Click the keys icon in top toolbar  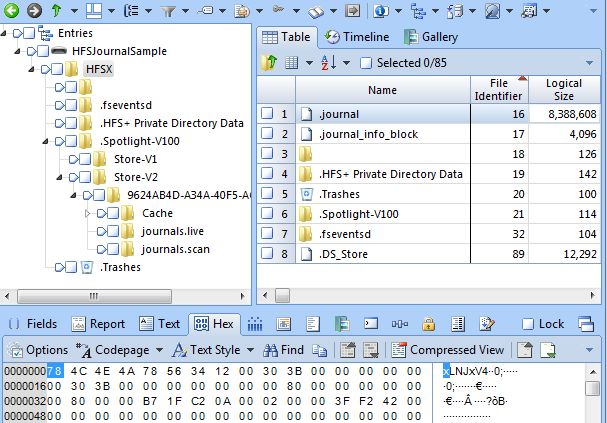click(278, 10)
